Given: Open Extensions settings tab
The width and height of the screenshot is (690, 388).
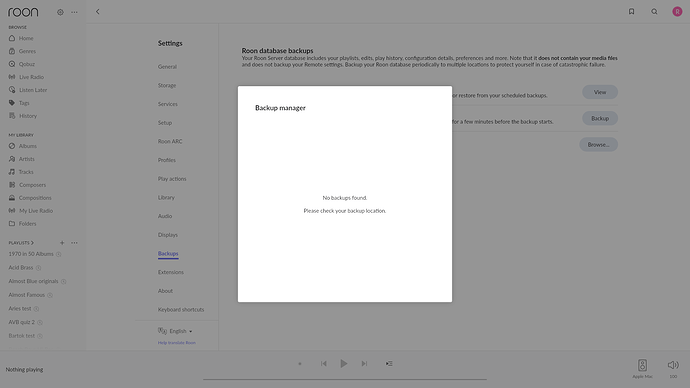Looking at the screenshot, I should tap(171, 272).
